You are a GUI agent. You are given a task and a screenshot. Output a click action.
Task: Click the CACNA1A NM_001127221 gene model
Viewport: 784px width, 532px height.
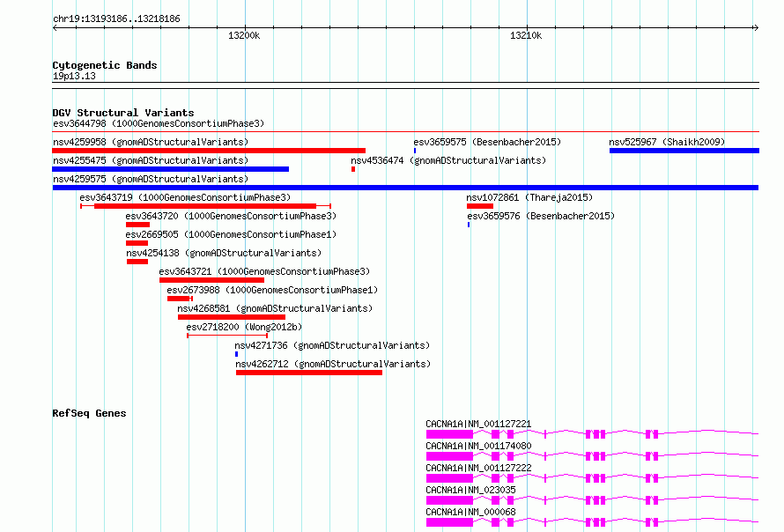593,434
